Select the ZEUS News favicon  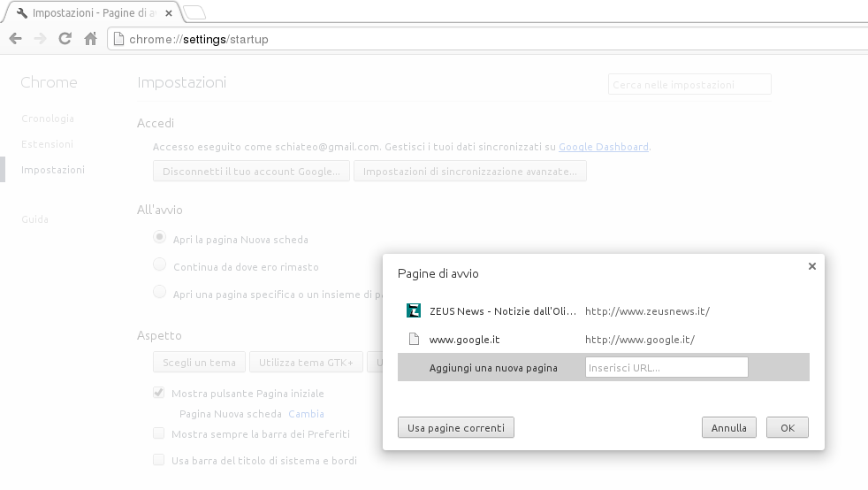(x=414, y=310)
